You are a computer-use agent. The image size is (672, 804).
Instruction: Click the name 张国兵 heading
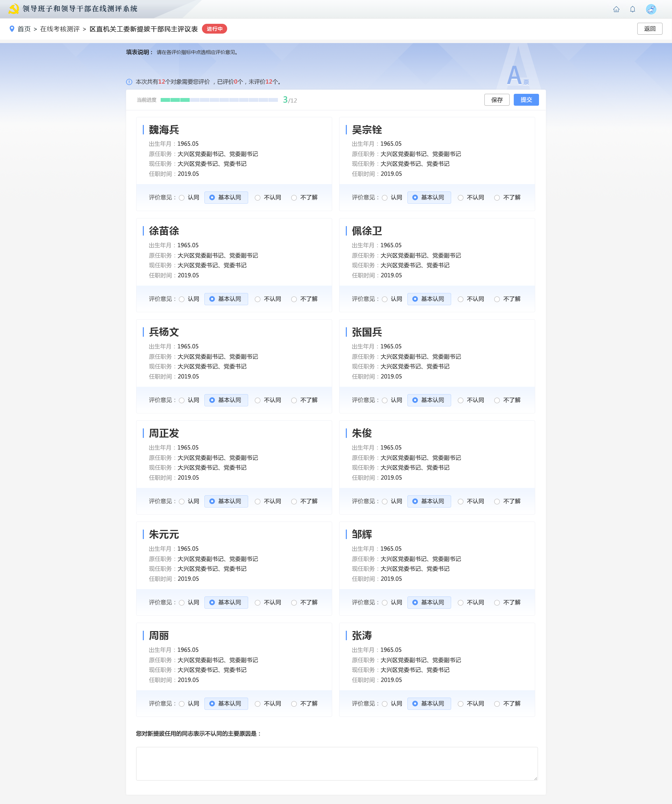(x=367, y=332)
